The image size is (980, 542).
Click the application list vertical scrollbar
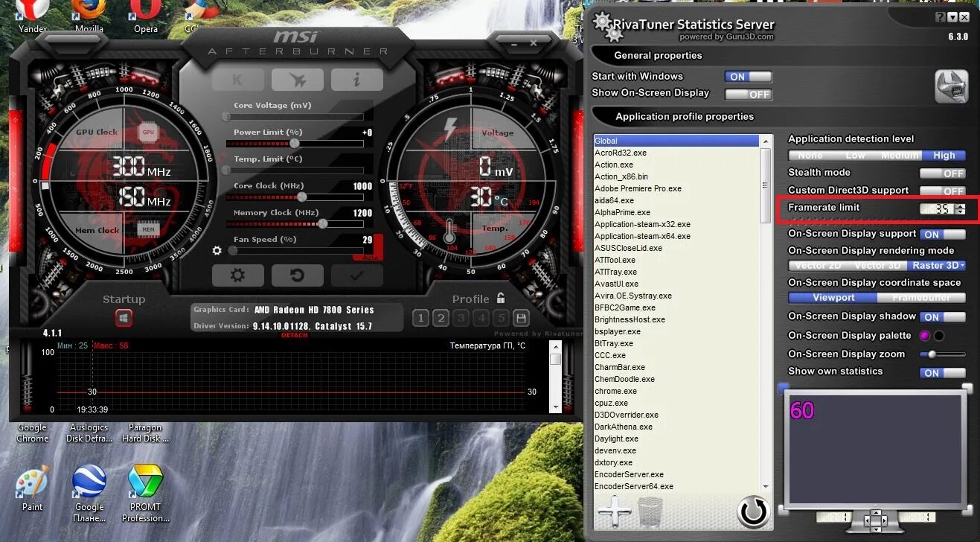[765, 313]
